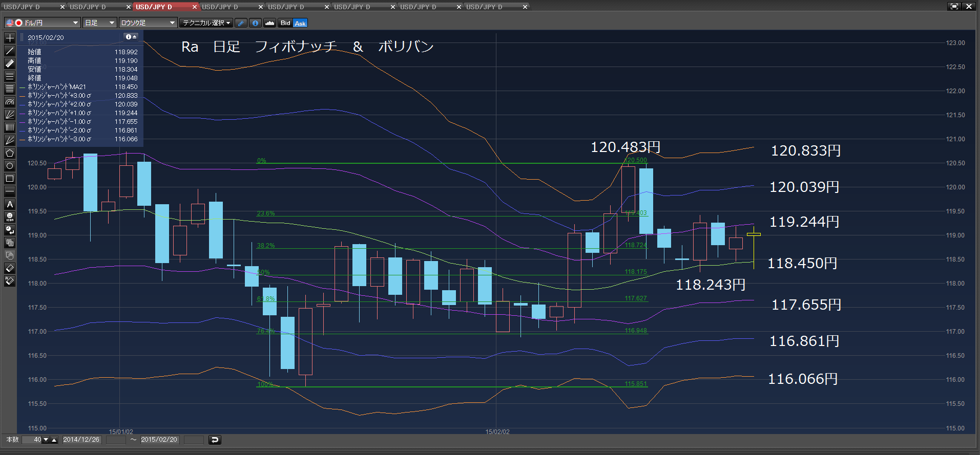
Task: Expand the ロウソク足 chart type dropdown
Action: point(148,23)
